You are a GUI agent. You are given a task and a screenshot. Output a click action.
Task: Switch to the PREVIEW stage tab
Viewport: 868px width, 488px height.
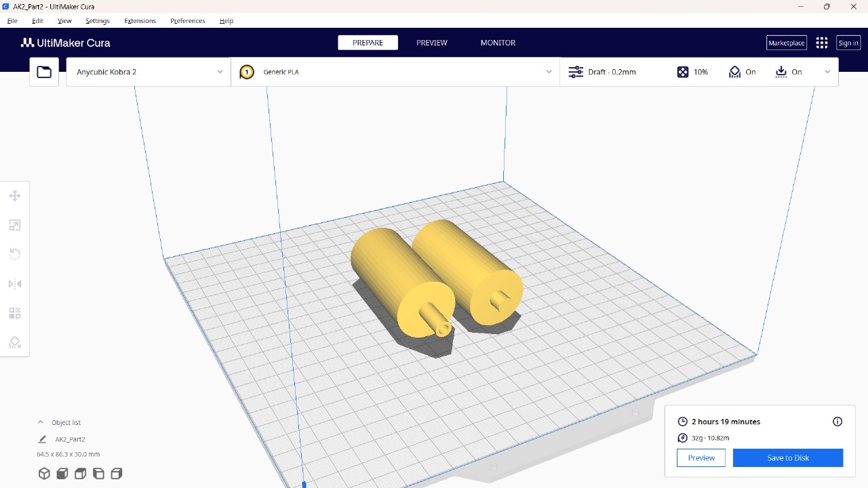click(x=432, y=43)
